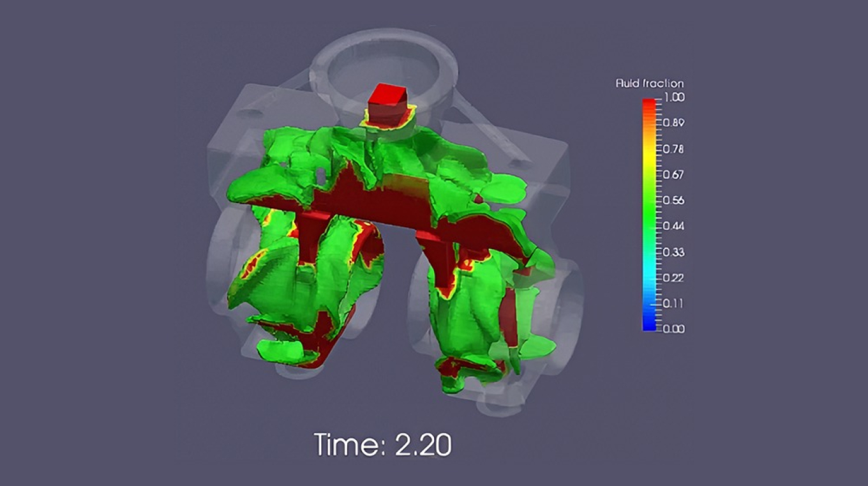Image resolution: width=868 pixels, height=486 pixels.
Task: Click the 1.00 legend value
Action: tap(674, 97)
